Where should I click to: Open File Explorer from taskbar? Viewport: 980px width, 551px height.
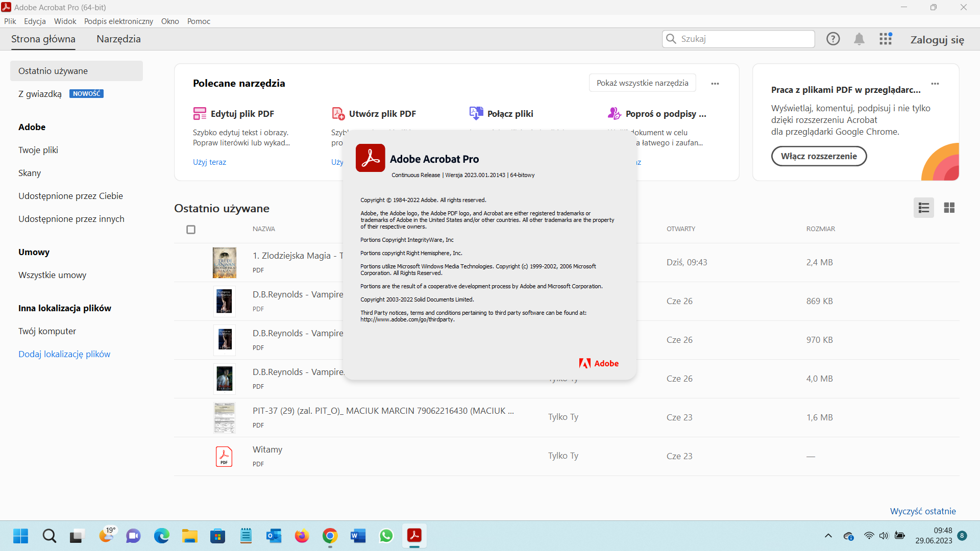(x=190, y=536)
